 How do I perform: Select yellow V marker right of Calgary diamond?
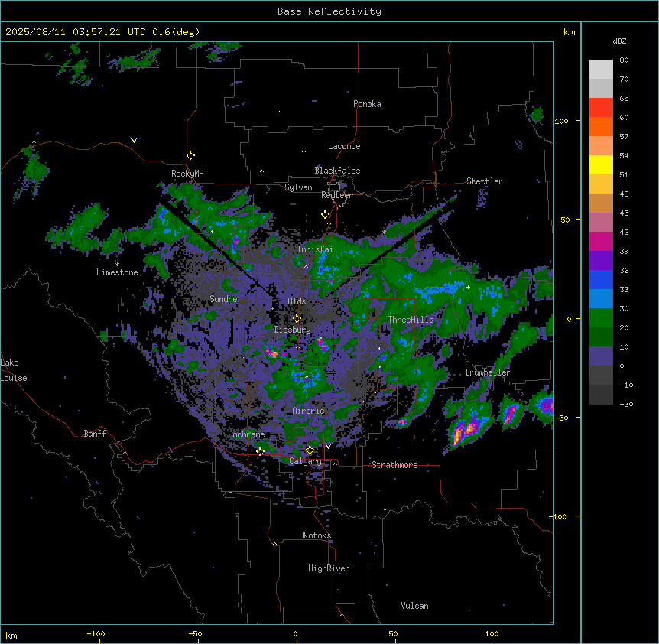pyautogui.click(x=328, y=447)
